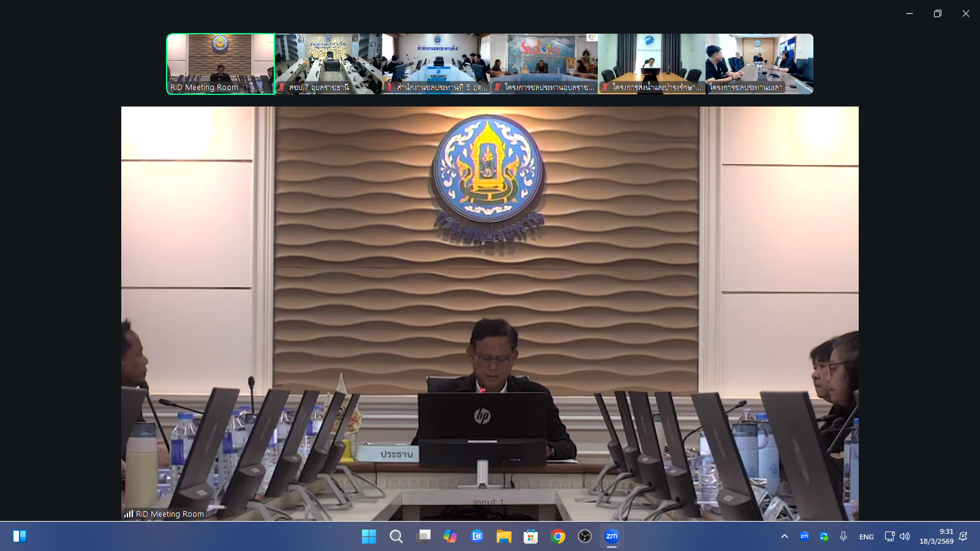Open the notifications bell in taskbar

(963, 536)
